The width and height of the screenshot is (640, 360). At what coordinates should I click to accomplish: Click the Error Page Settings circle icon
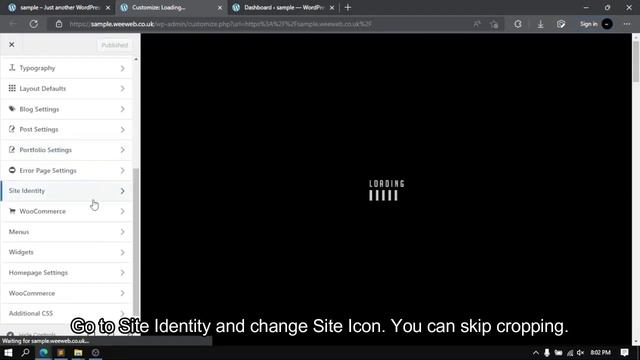pos(12,170)
